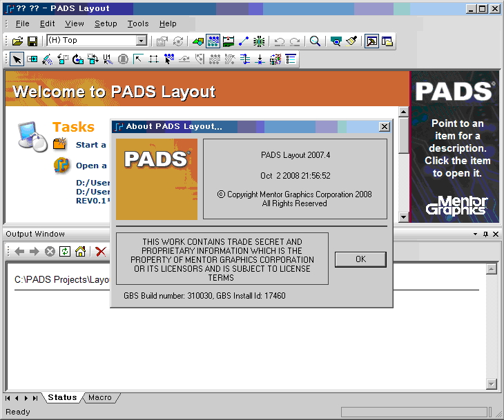
Task: Click the rightmost list-style Design toolbar icon
Action: [x=291, y=59]
